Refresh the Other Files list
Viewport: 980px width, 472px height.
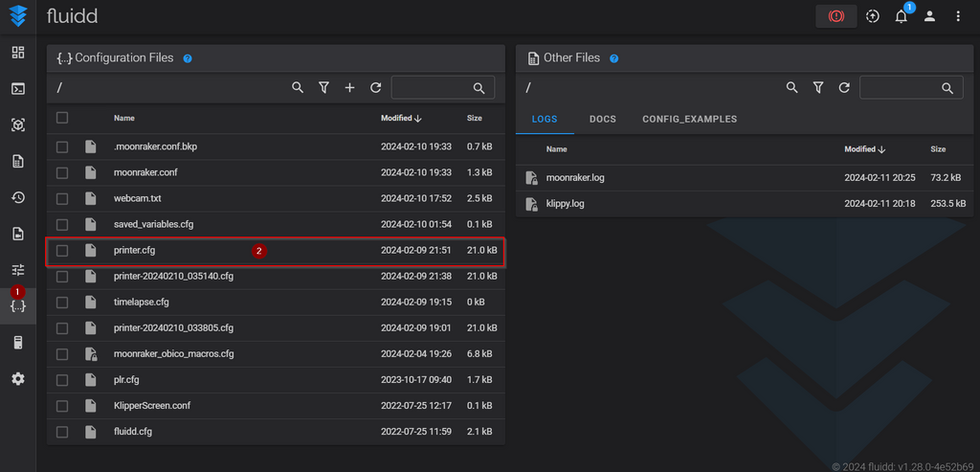[844, 87]
